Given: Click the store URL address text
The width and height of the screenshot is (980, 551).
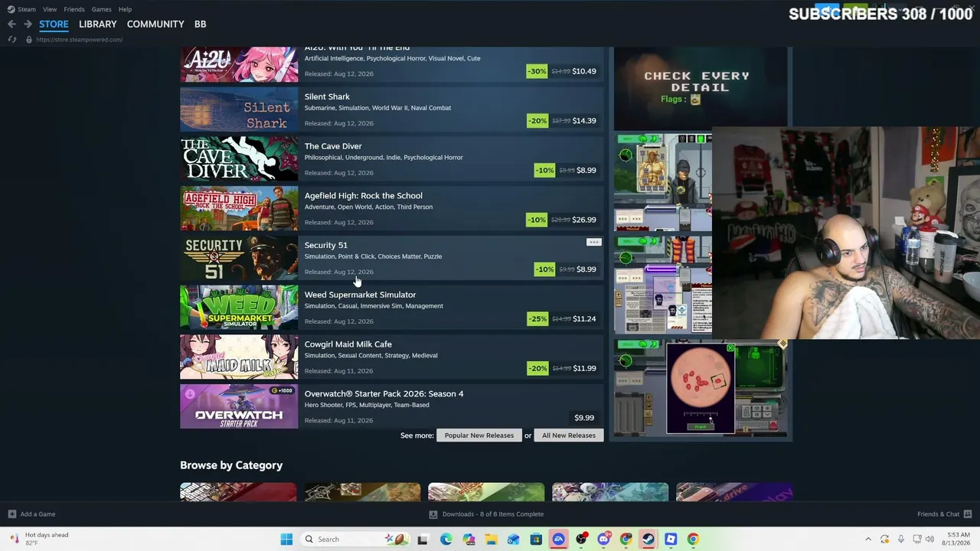Looking at the screenshot, I should (x=80, y=40).
